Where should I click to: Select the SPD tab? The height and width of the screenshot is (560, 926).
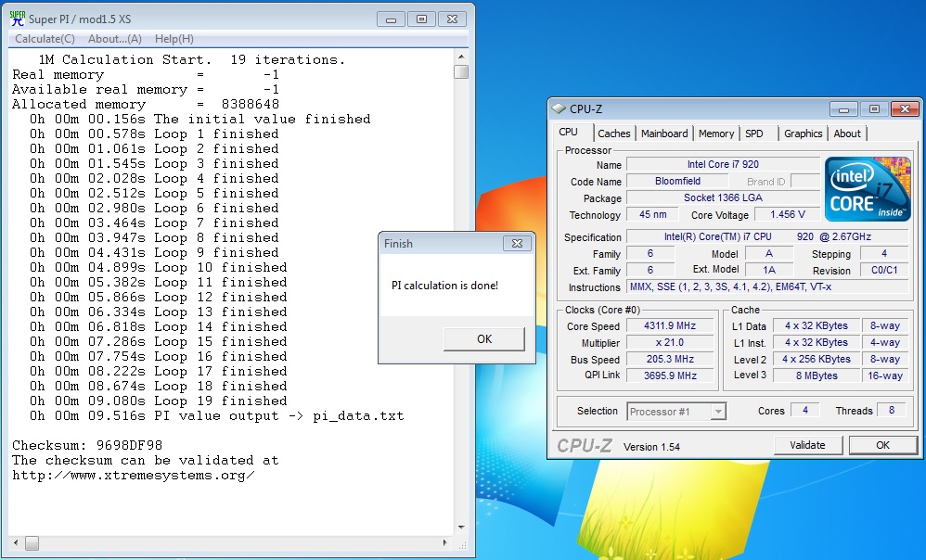click(754, 134)
